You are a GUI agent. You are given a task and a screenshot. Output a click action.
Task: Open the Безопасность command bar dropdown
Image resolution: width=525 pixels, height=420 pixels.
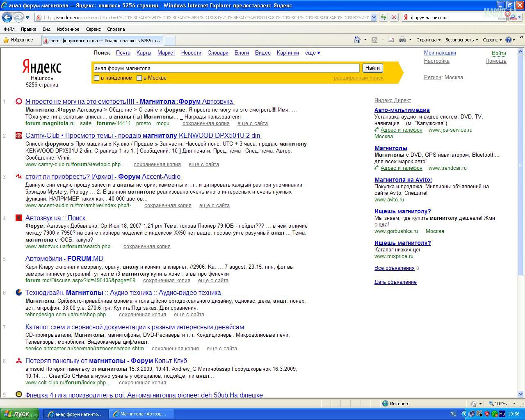(x=461, y=40)
